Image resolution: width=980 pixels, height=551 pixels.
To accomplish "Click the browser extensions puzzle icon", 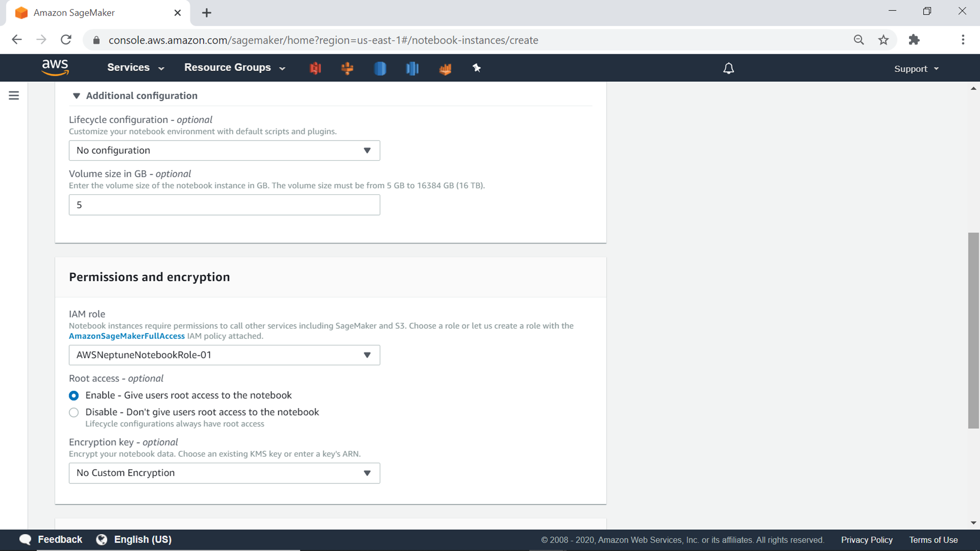I will [914, 40].
